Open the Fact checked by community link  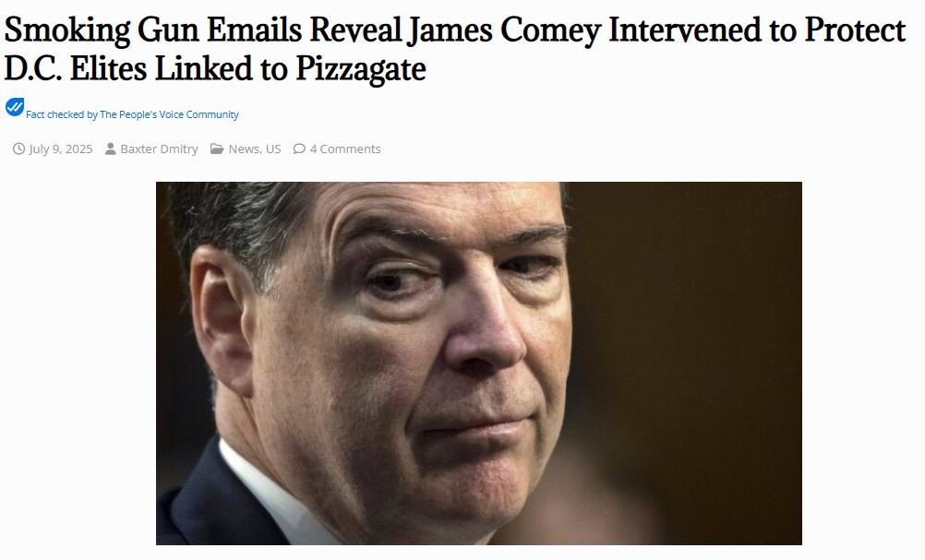point(132,114)
